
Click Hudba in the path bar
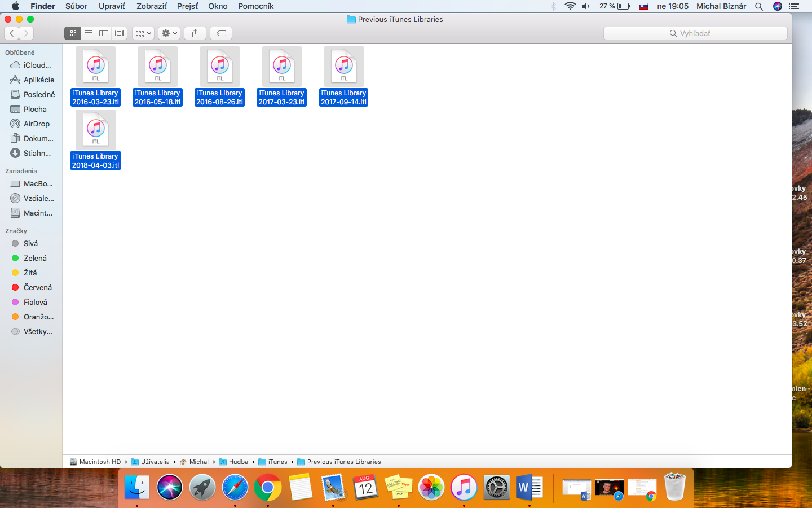point(233,462)
